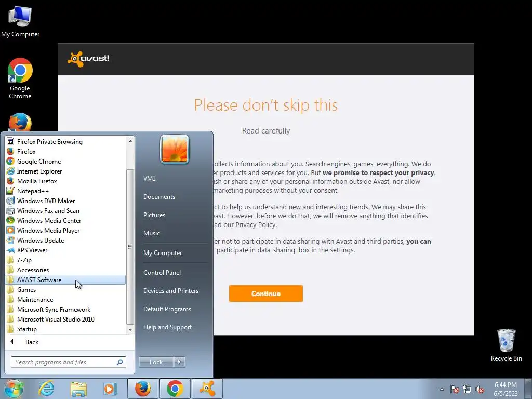Screen dimensions: 532x399
Task: Expand the AVAST Software folder
Action: [65, 280]
